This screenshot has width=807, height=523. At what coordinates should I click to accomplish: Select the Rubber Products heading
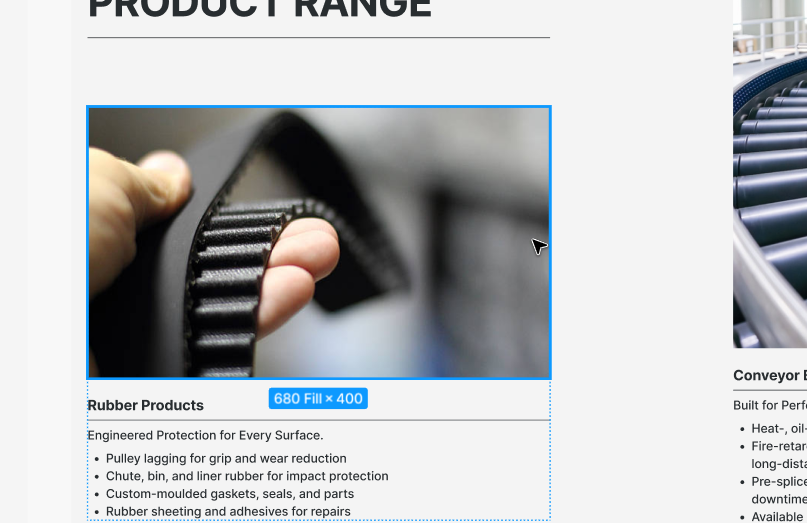(146, 405)
